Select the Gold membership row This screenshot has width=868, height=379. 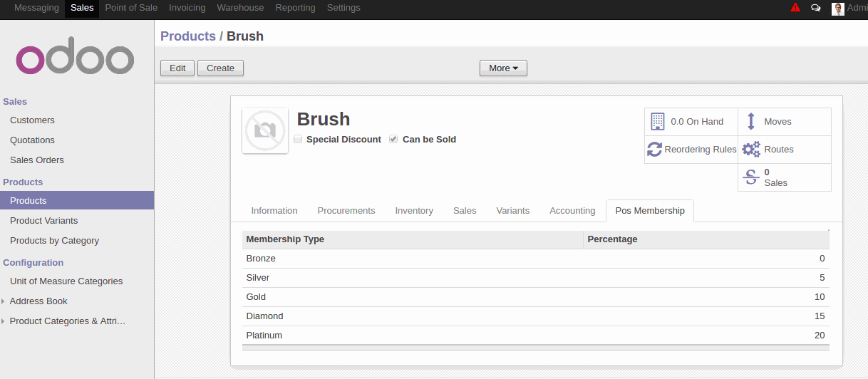coord(535,297)
